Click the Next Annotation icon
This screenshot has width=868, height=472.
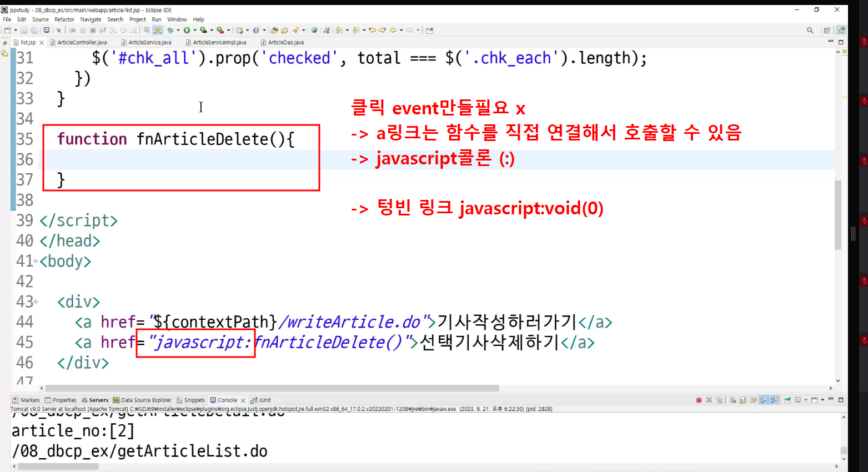pyautogui.click(x=338, y=31)
